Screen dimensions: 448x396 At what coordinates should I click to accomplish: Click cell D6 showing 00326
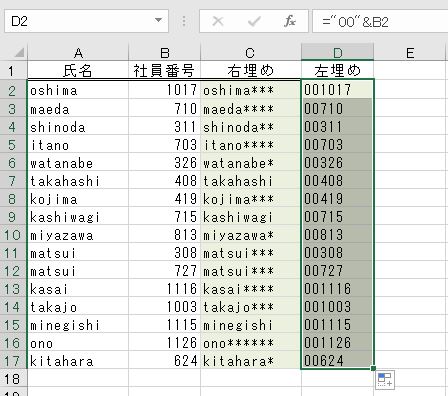pyautogui.click(x=337, y=162)
